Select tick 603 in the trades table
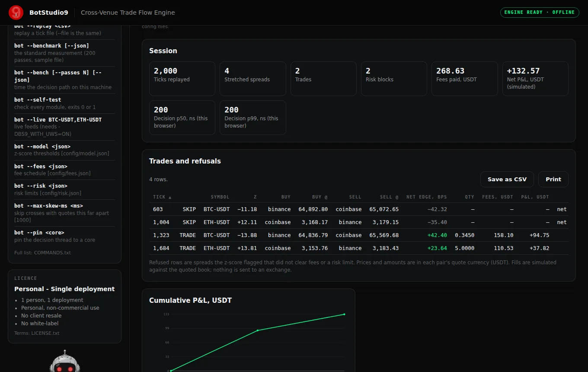The image size is (588, 372). click(x=158, y=209)
